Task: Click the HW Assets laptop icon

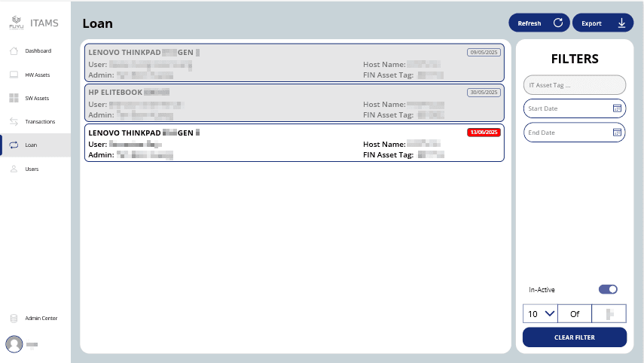Action: [14, 75]
